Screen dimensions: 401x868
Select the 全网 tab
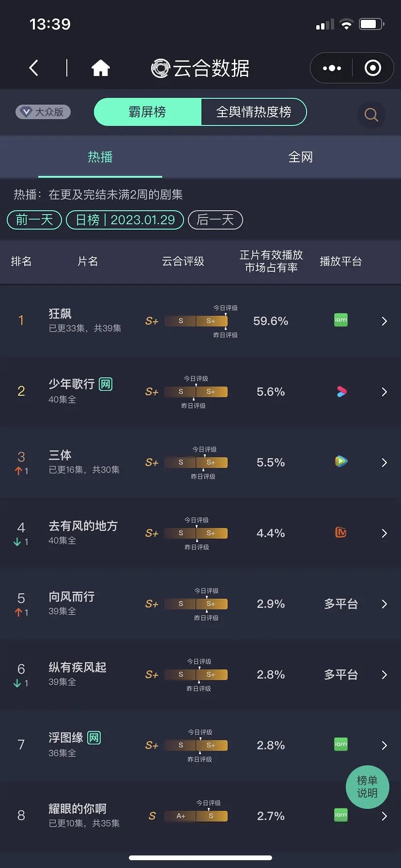[x=300, y=157]
